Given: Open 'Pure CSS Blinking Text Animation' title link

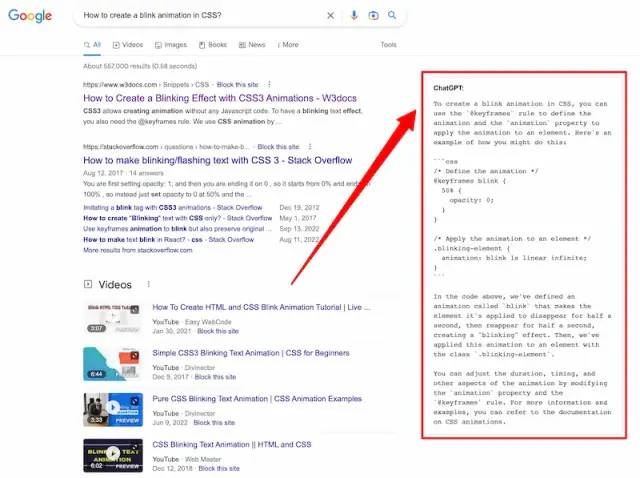Looking at the screenshot, I should click(x=257, y=399).
